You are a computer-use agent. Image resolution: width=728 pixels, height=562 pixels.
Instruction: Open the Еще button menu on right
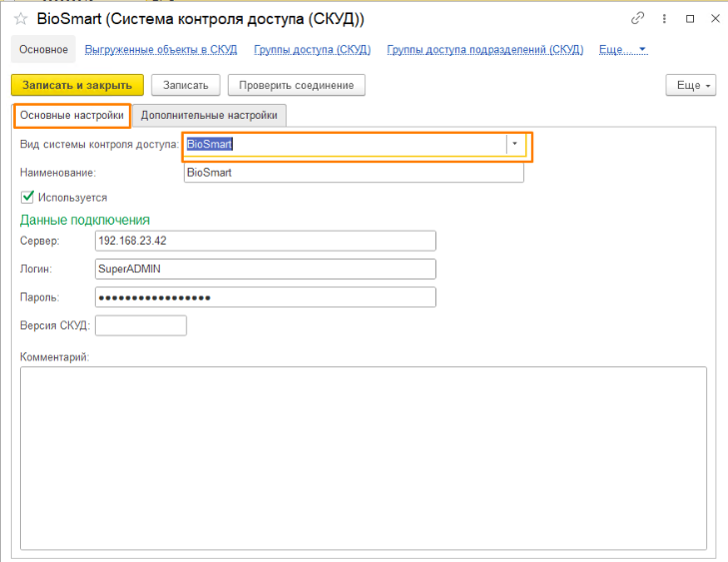coord(690,86)
